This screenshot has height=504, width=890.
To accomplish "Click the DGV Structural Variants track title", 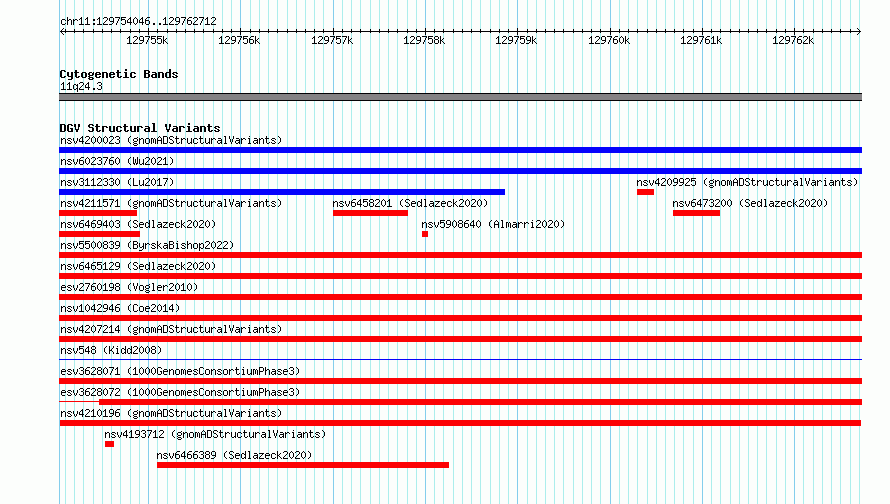I will tap(140, 128).
